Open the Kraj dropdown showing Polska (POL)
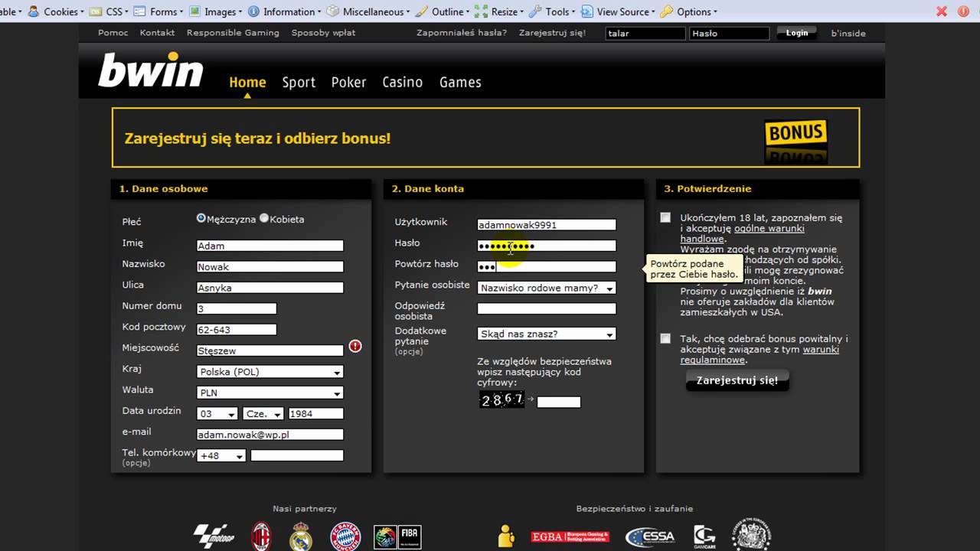 [270, 372]
